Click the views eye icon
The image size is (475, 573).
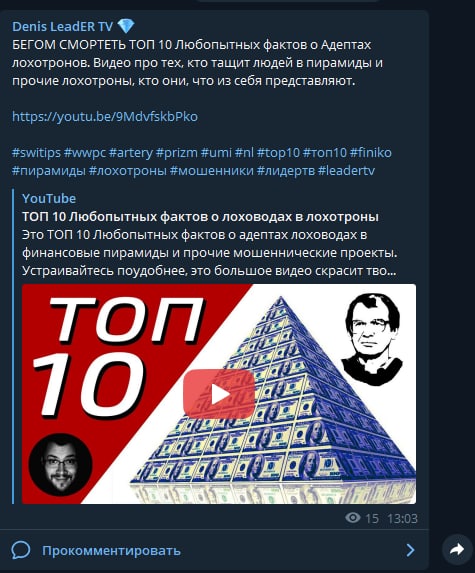(353, 517)
